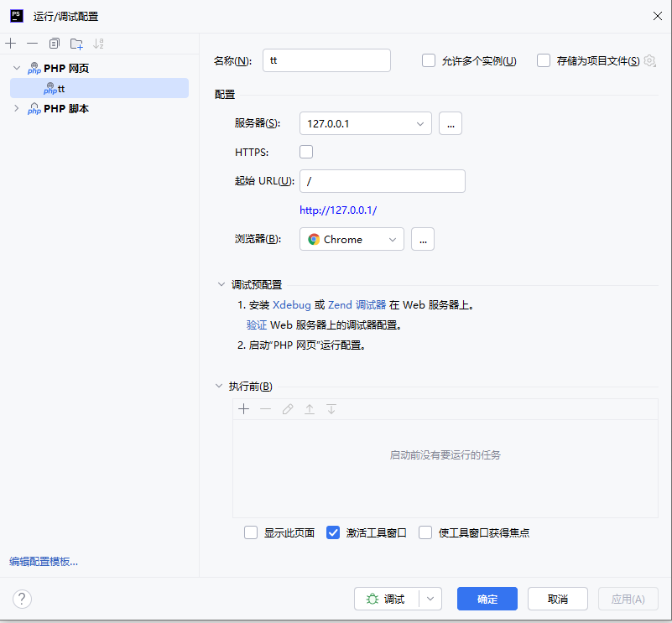672x623 pixels.
Task: Move the before-launch task up
Action: tap(310, 409)
